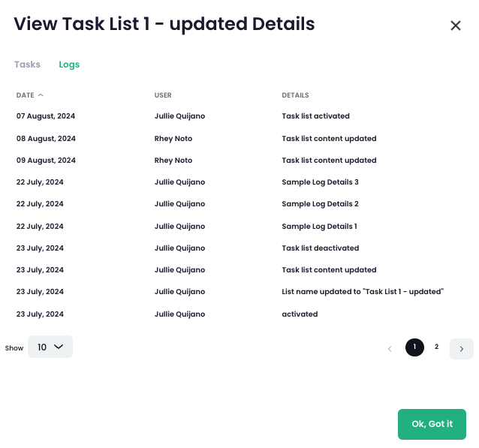Select the List name updated log entry
Screen dimensions: 479x448
click(x=363, y=292)
